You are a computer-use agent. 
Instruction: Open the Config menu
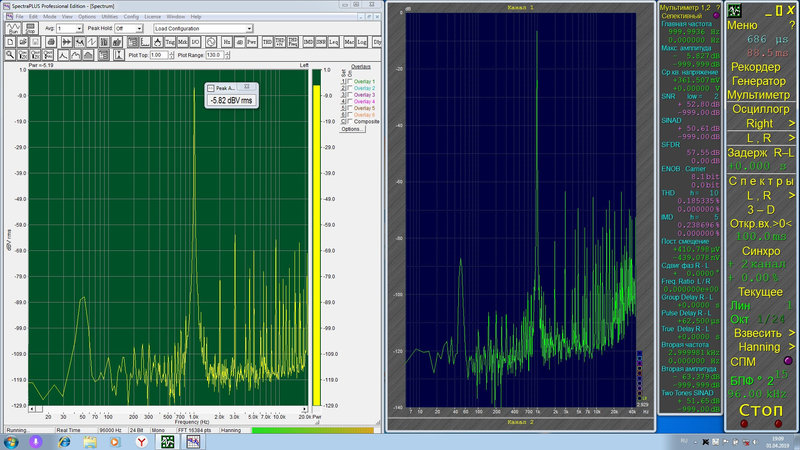coord(131,17)
